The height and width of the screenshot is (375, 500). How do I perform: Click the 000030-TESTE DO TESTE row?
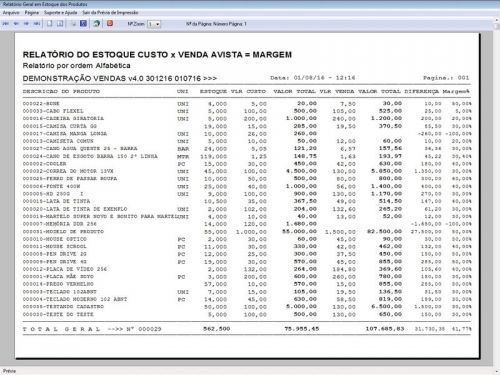click(x=247, y=315)
